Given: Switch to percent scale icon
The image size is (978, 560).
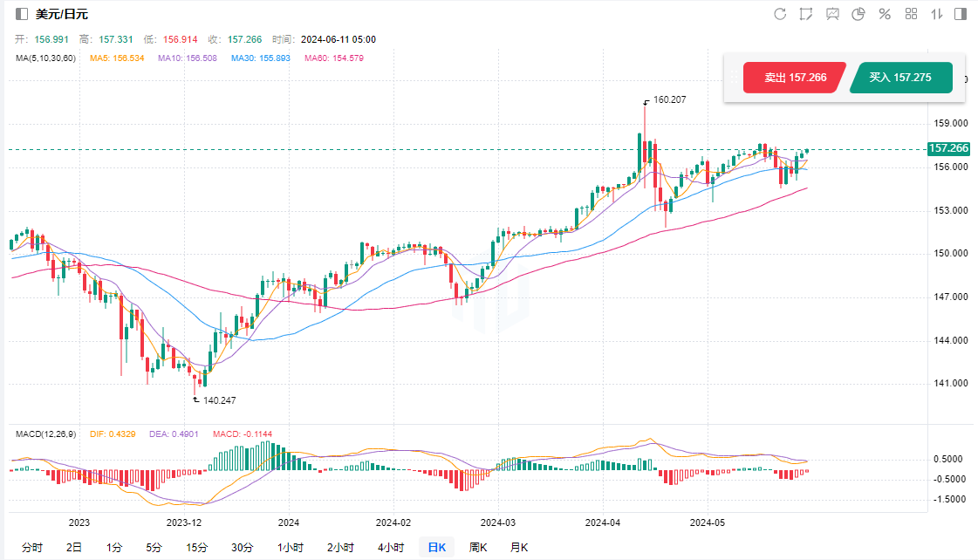Looking at the screenshot, I should [x=885, y=14].
